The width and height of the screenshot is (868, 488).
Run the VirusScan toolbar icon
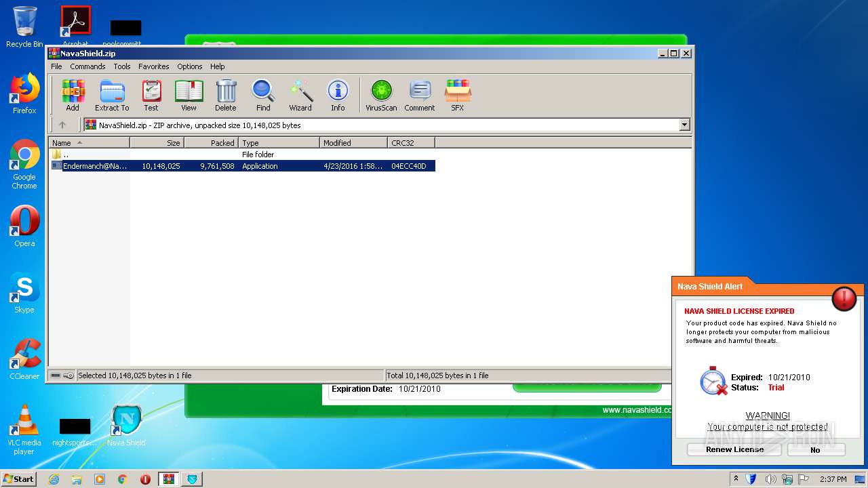pos(381,95)
